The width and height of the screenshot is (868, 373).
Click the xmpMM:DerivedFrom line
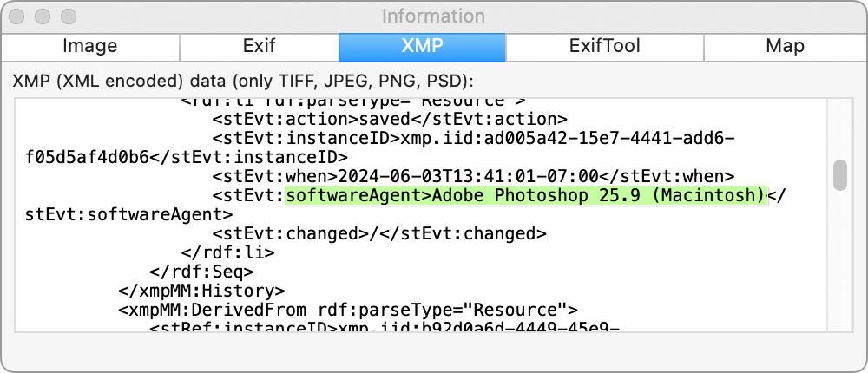pos(348,310)
